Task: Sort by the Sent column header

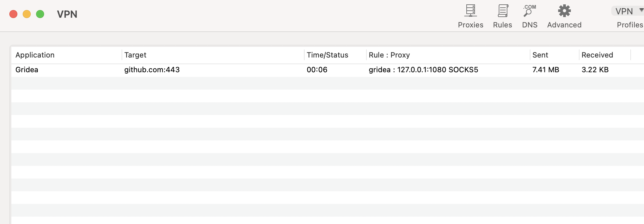Action: pos(540,55)
